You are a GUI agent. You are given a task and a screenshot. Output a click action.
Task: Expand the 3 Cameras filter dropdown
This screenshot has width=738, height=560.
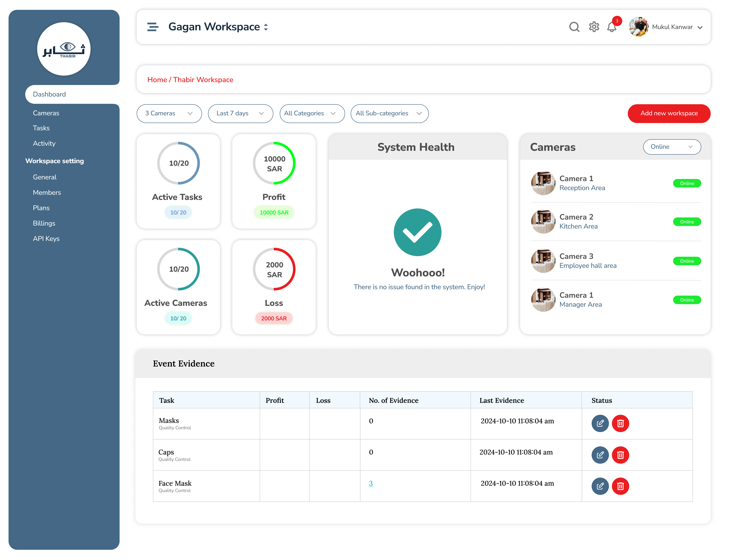[x=169, y=113]
